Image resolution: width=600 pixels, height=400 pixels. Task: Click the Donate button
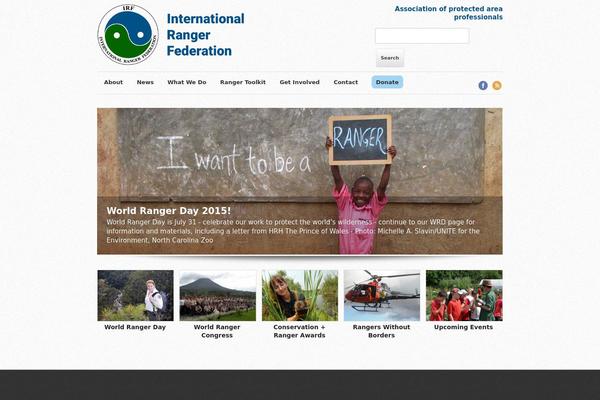pyautogui.click(x=387, y=82)
